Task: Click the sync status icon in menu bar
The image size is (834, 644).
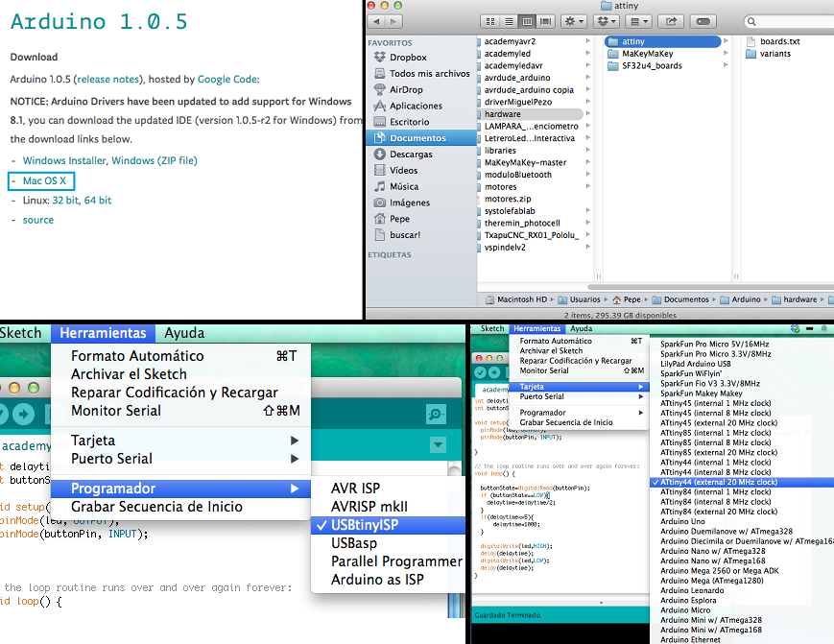Action: click(796, 328)
